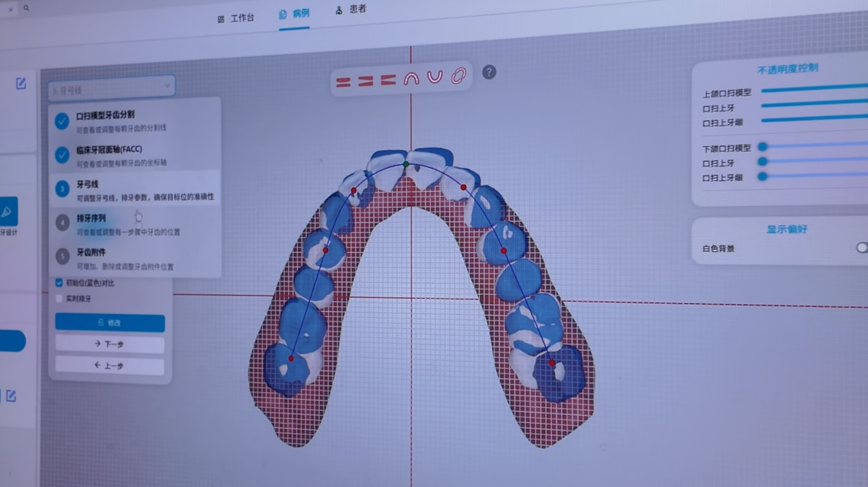Click the blue 修改 button
This screenshot has width=868, height=487.
tap(110, 322)
